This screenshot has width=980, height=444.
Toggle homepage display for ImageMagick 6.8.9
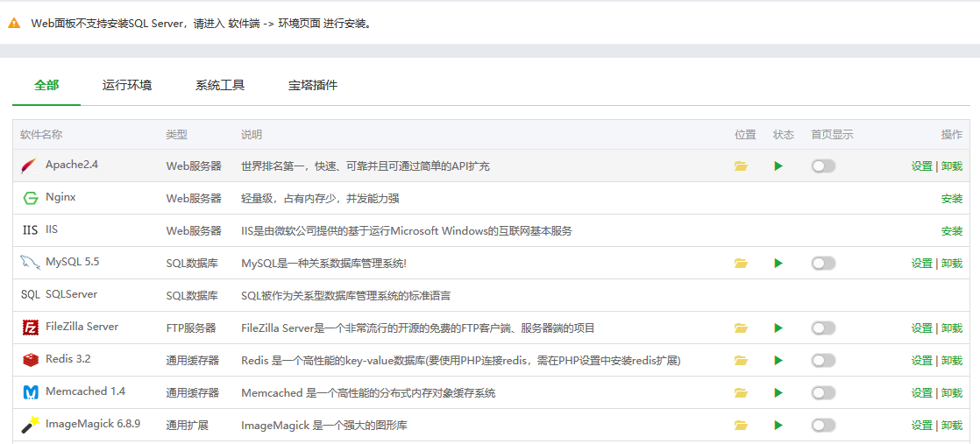tap(823, 426)
